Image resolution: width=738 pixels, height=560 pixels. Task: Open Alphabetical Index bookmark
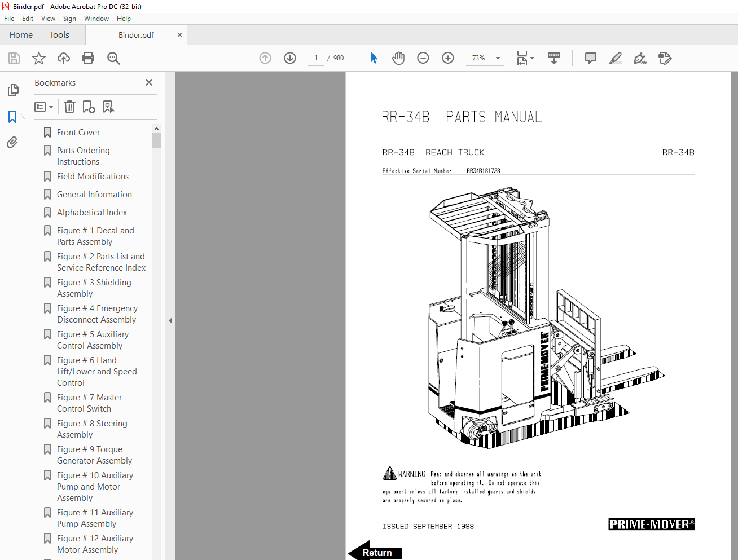point(92,213)
